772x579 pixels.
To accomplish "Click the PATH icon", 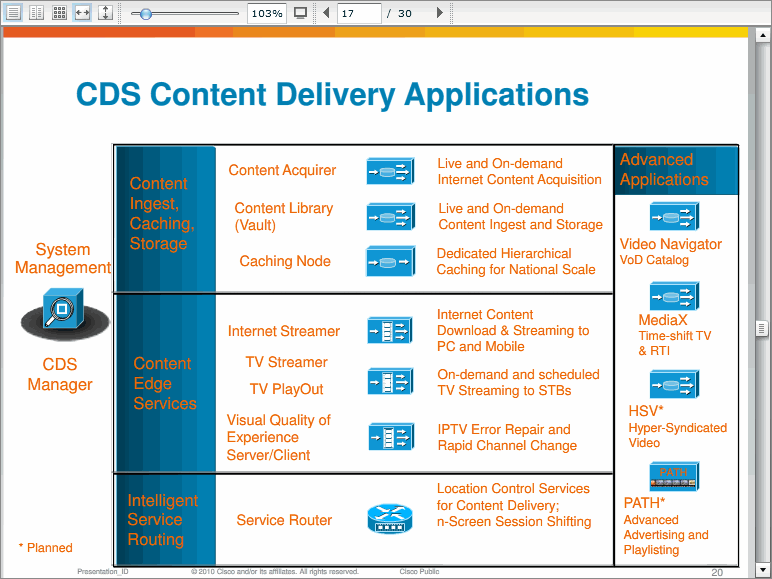I will tap(674, 477).
